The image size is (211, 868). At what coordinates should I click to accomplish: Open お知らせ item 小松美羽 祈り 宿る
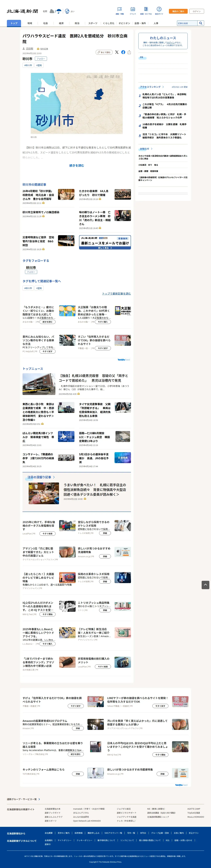tap(148, 165)
